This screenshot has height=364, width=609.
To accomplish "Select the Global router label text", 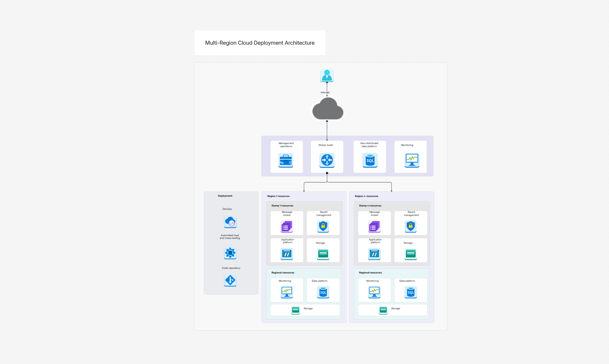I will [x=326, y=145].
